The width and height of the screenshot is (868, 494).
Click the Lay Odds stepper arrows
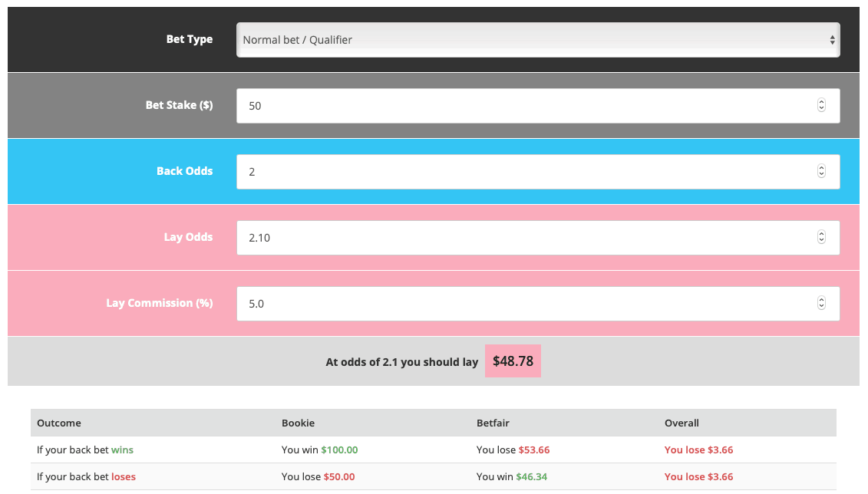pyautogui.click(x=821, y=237)
